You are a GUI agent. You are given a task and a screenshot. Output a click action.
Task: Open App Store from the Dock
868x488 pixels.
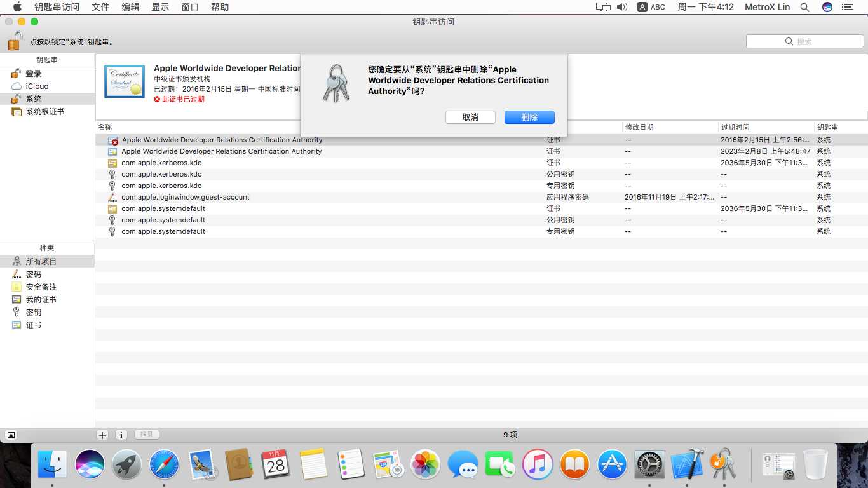tap(612, 464)
